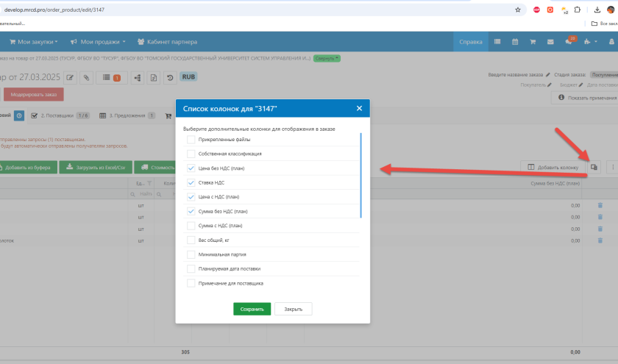Click the column list settings icon near Добавить колонку
The image size is (618, 364).
coord(594,167)
